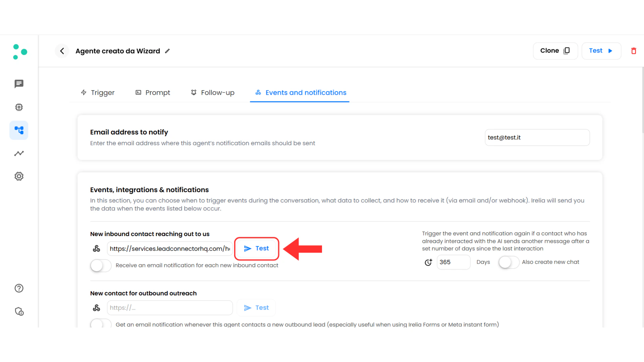644x362 pixels.
Task: Click the webhook icon beside the inbound URL
Action: tap(97, 248)
